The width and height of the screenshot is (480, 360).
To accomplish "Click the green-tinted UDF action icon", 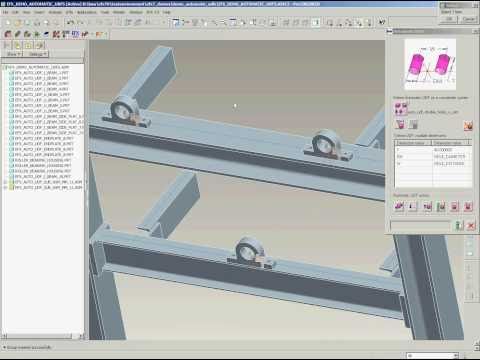I will coord(441,207).
